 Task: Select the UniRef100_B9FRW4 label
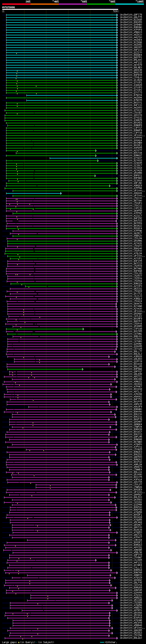click(x=131, y=369)
